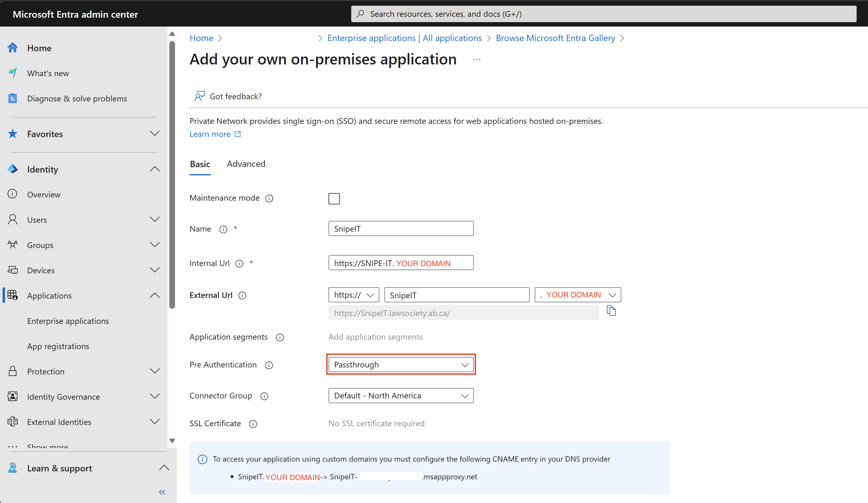Collapse the sidebar with double-chevron icon
868x503 pixels.
click(x=162, y=492)
